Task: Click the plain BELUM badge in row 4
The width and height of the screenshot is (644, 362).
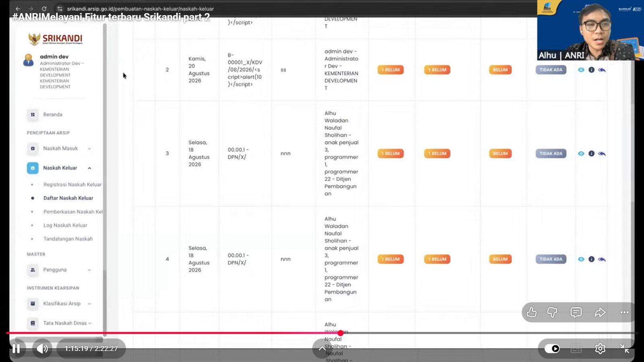Action: [500, 259]
